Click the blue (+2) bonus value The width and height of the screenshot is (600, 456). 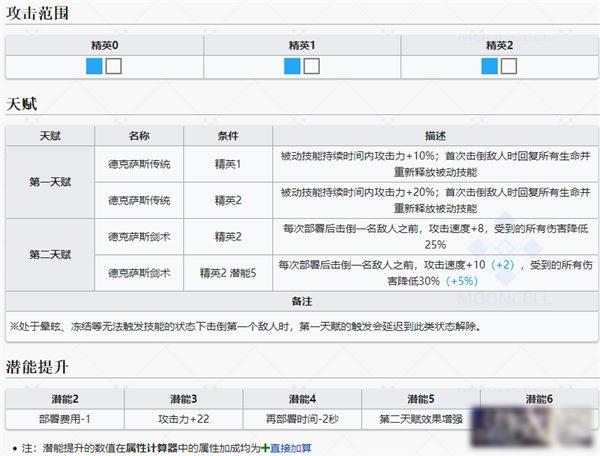(x=502, y=265)
